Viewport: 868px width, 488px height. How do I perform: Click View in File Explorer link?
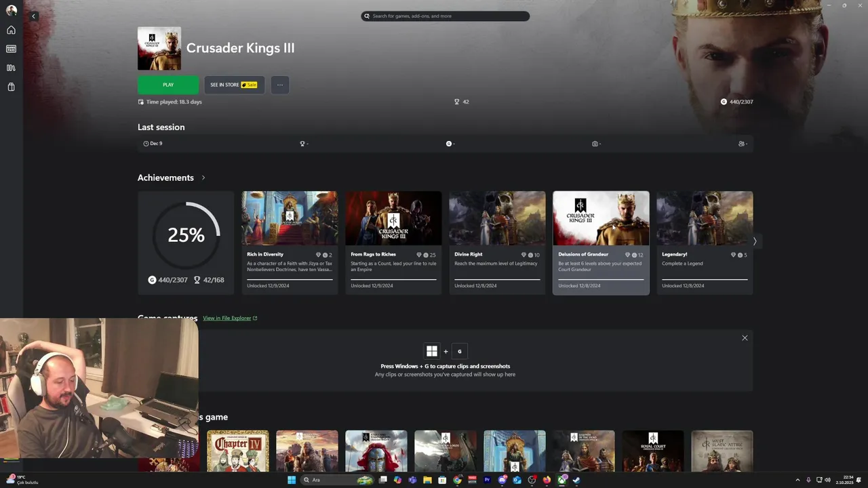coord(230,318)
